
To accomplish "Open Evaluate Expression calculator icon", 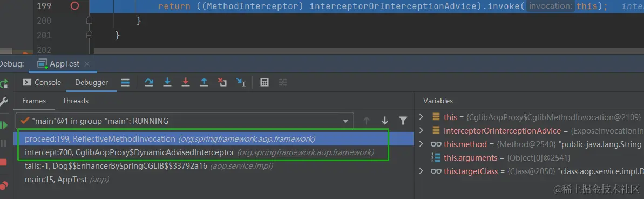I will coord(265,83).
